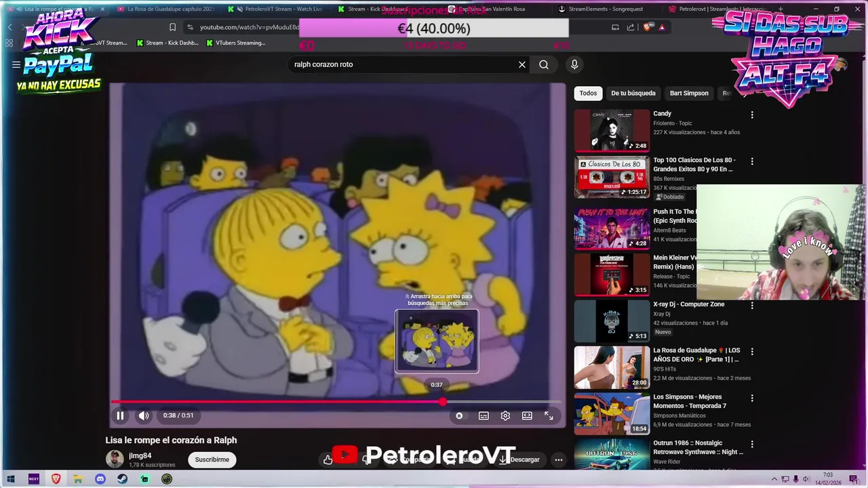Viewport: 868px width, 488px height.
Task: Open Steam taskbar icon
Action: click(122, 479)
